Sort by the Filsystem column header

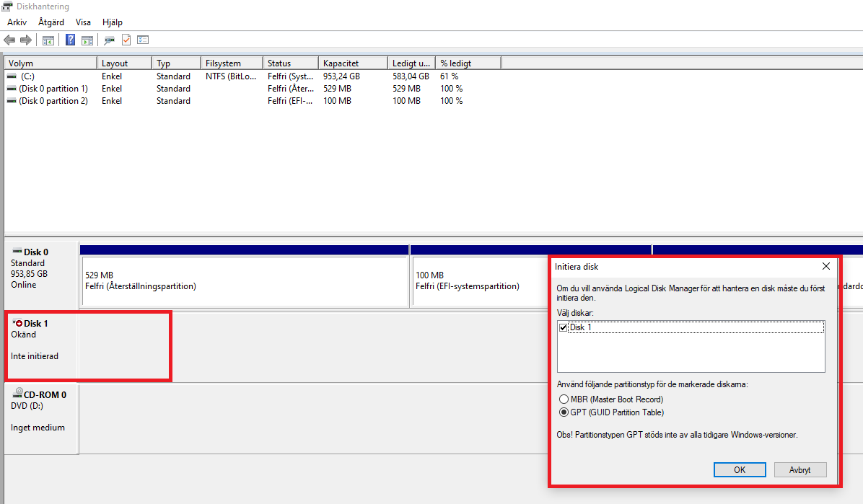[x=232, y=63]
